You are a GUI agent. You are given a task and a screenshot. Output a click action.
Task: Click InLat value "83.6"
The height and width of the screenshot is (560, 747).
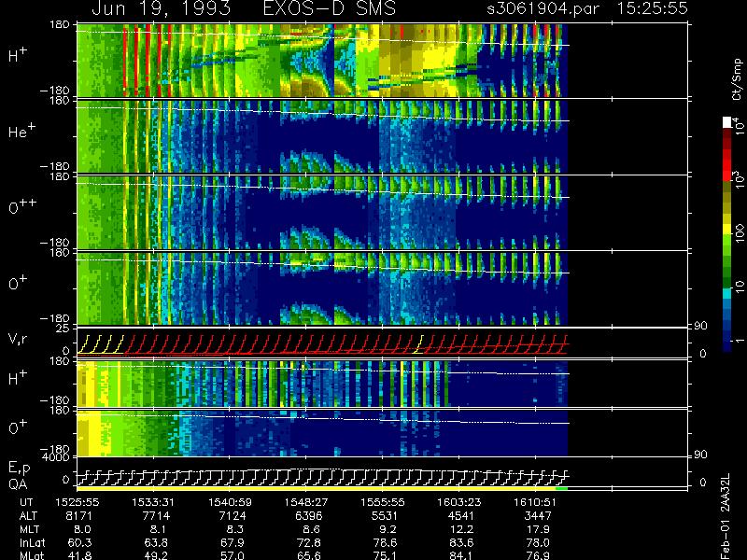pos(461,543)
